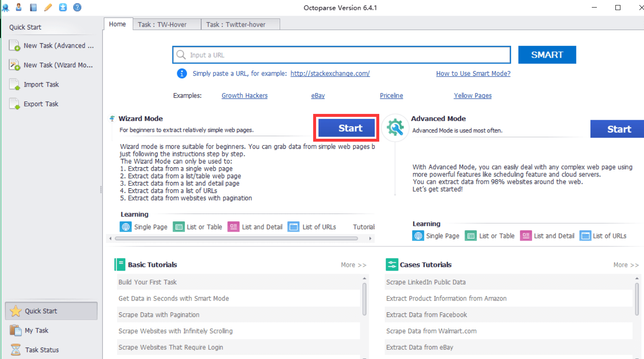Select Quick Start in bottom sidebar
Image resolution: width=644 pixels, height=359 pixels.
[x=51, y=311]
